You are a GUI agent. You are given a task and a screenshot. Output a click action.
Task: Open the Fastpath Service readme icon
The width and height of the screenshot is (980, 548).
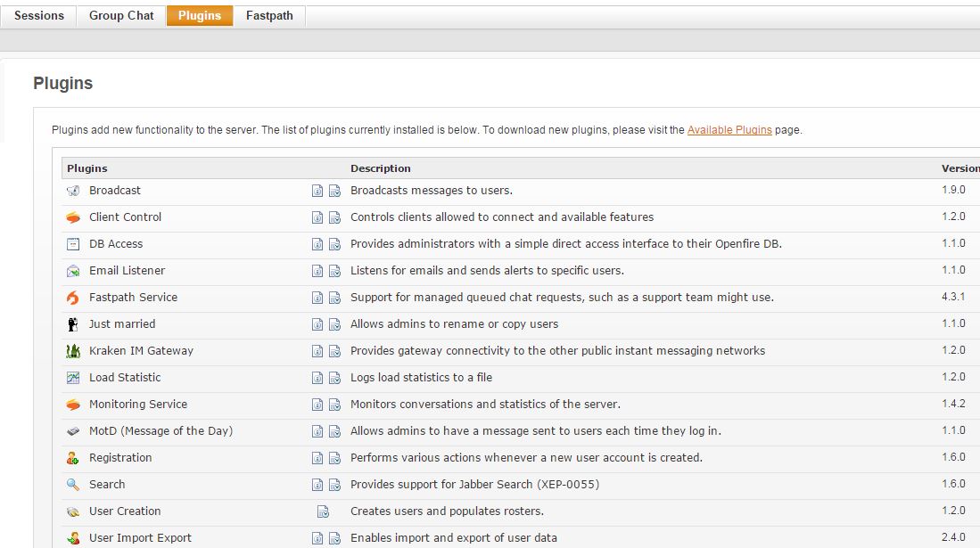pyautogui.click(x=317, y=298)
